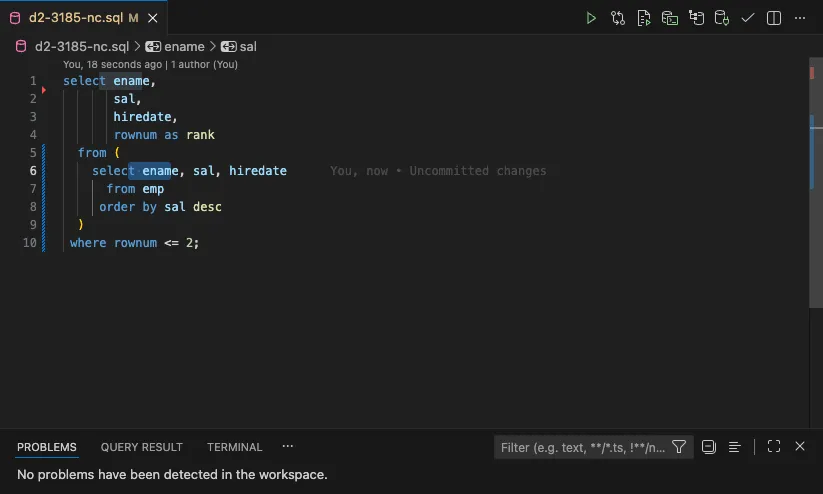Screen dimensions: 823x494
Task: Click the database explain plan tree icon
Action: click(696, 18)
